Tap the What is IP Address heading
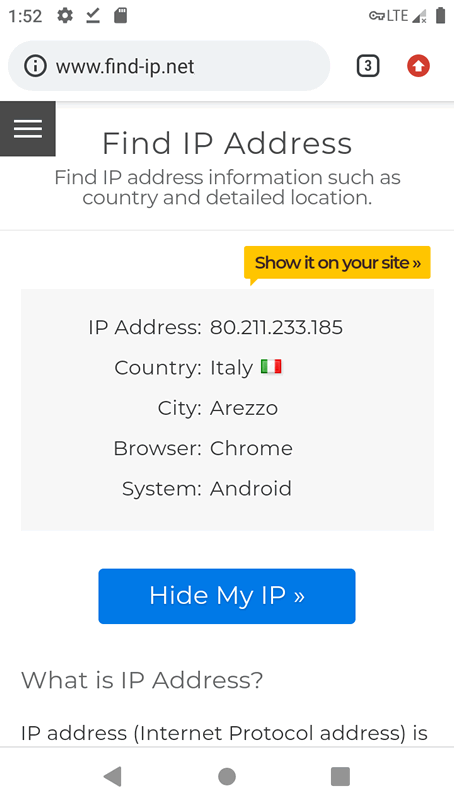Viewport: 454px width, 807px height. (142, 680)
